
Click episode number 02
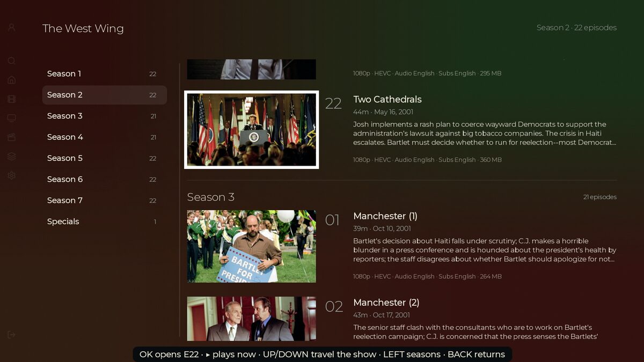[x=334, y=306]
